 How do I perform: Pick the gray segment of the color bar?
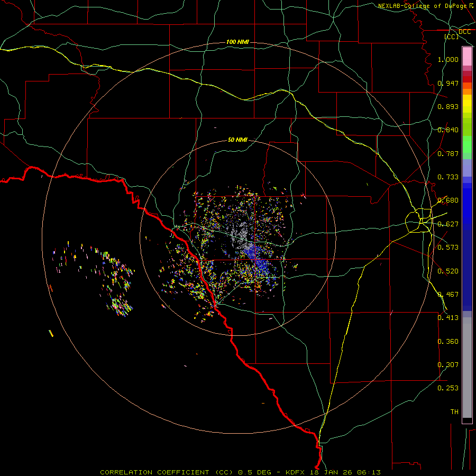point(467,368)
